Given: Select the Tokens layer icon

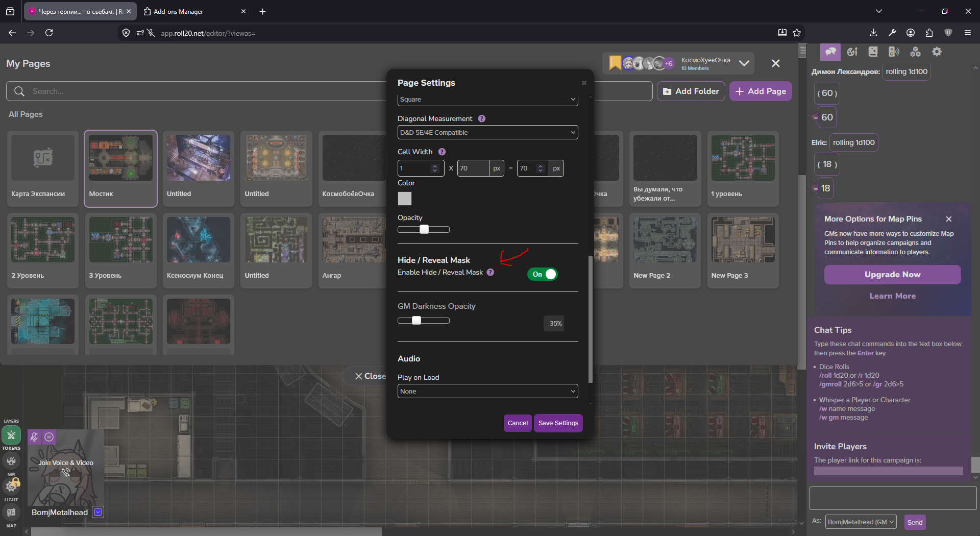Looking at the screenshot, I should [x=11, y=435].
